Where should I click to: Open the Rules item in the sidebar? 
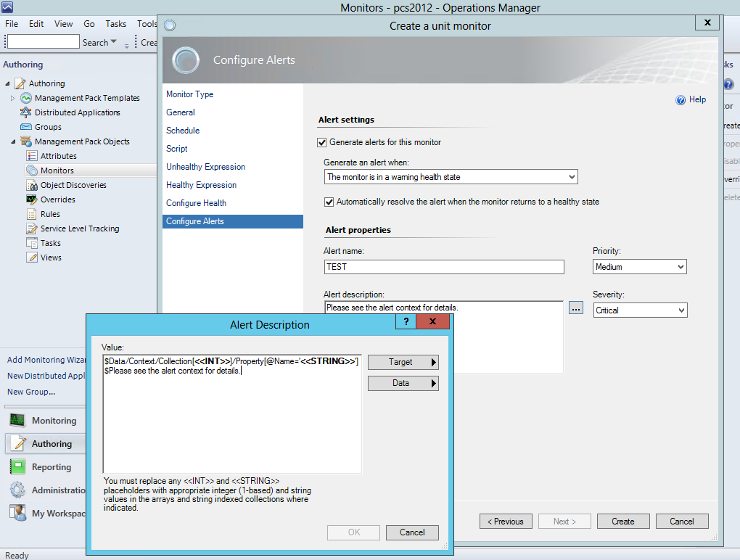52,214
